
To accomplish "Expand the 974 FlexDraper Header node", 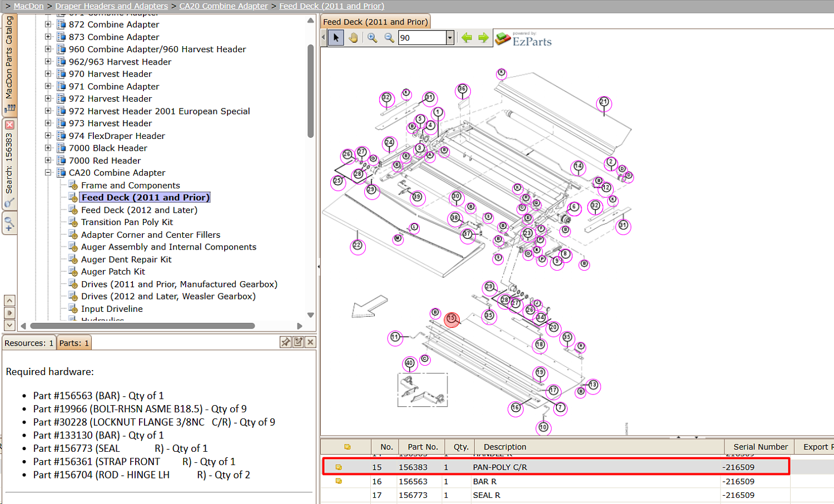I will coord(48,136).
